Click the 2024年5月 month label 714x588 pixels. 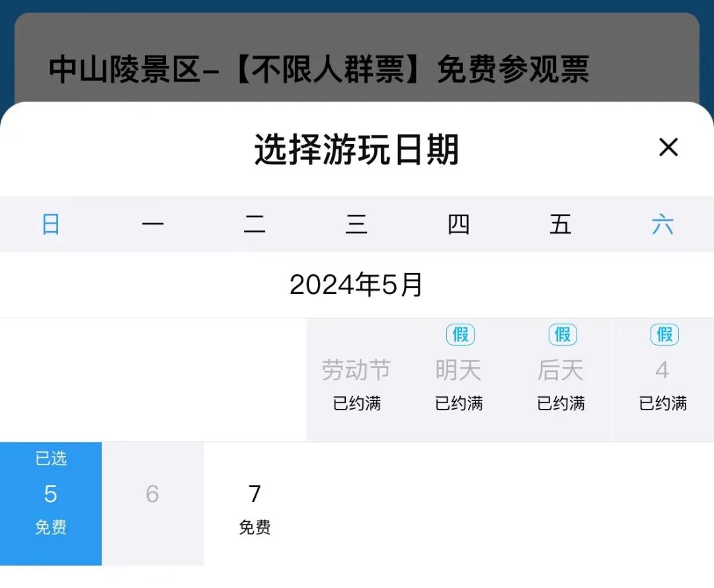(x=356, y=285)
